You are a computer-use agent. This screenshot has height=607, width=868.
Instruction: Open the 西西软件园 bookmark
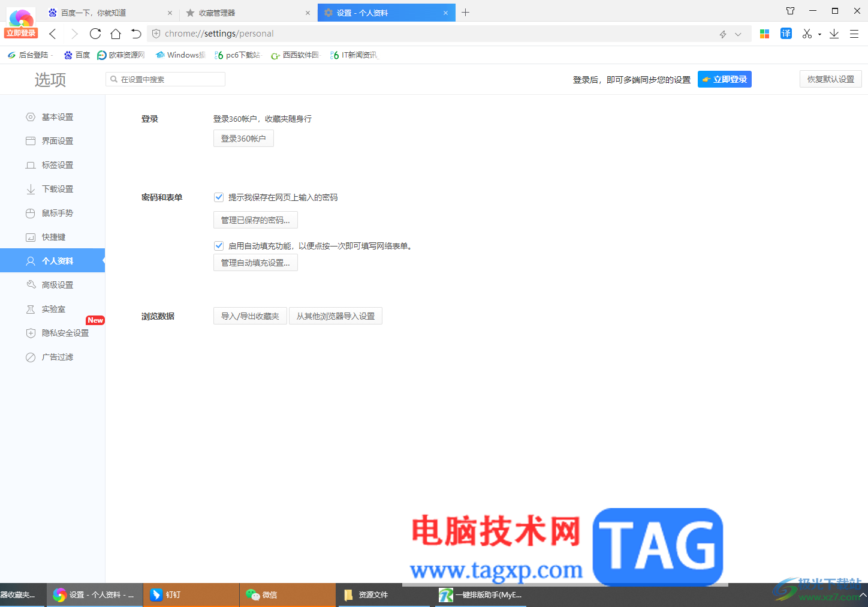coord(296,55)
